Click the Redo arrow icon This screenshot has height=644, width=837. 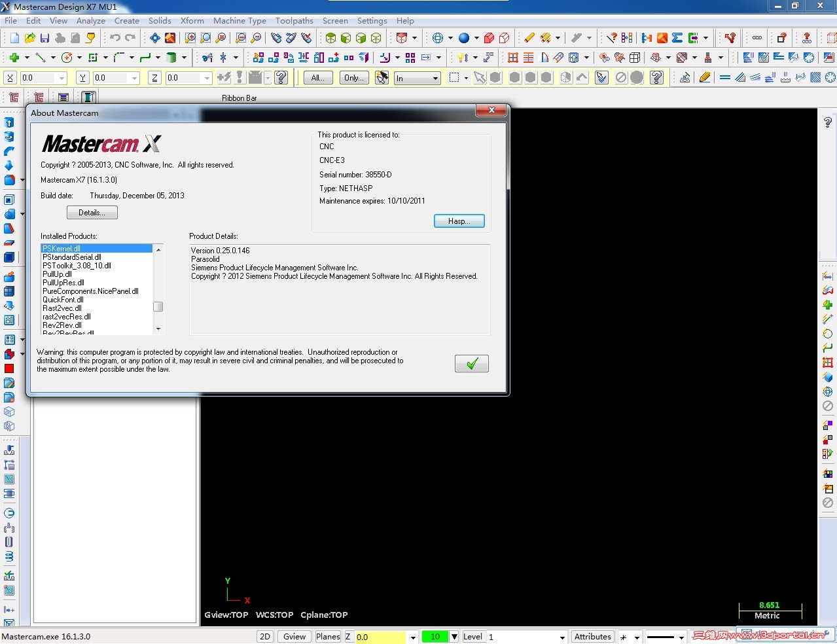[x=130, y=38]
